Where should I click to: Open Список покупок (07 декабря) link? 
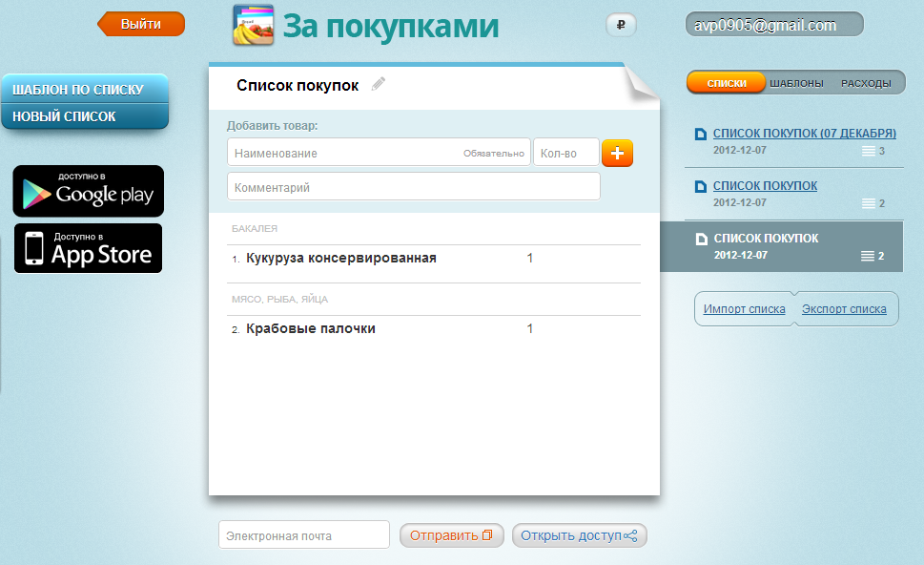pyautogui.click(x=804, y=133)
